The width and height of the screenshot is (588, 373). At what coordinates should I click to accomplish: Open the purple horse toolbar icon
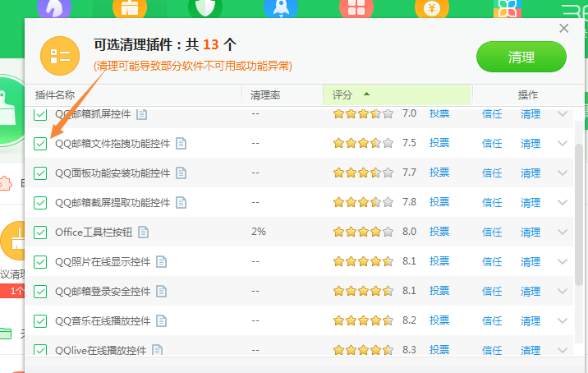(x=54, y=7)
